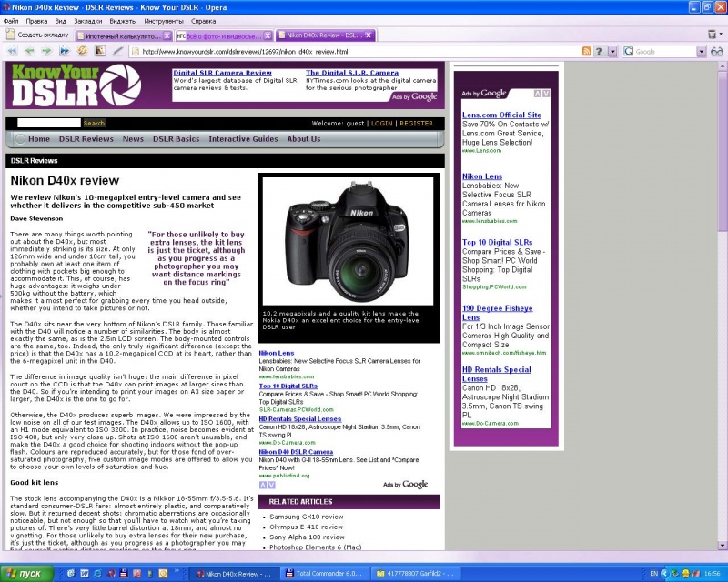Click the Создать вкладку button
Image resolution: width=728 pixels, height=582 pixels.
[x=36, y=35]
